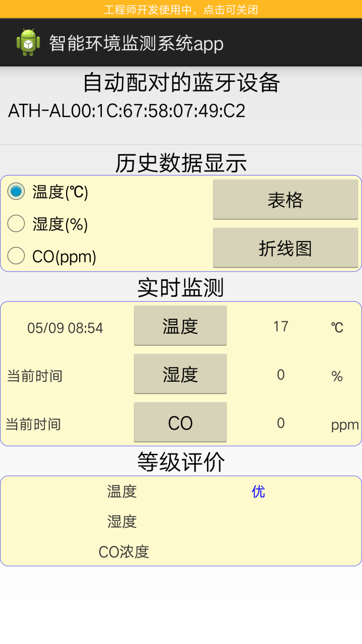The height and width of the screenshot is (644, 362).
Task: Select the 湿度(%) radio option
Action: point(17,224)
